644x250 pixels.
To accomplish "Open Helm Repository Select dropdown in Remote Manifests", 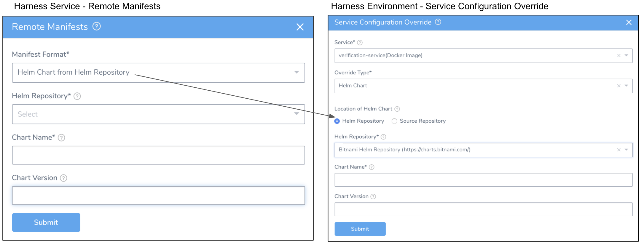I will pos(158,114).
